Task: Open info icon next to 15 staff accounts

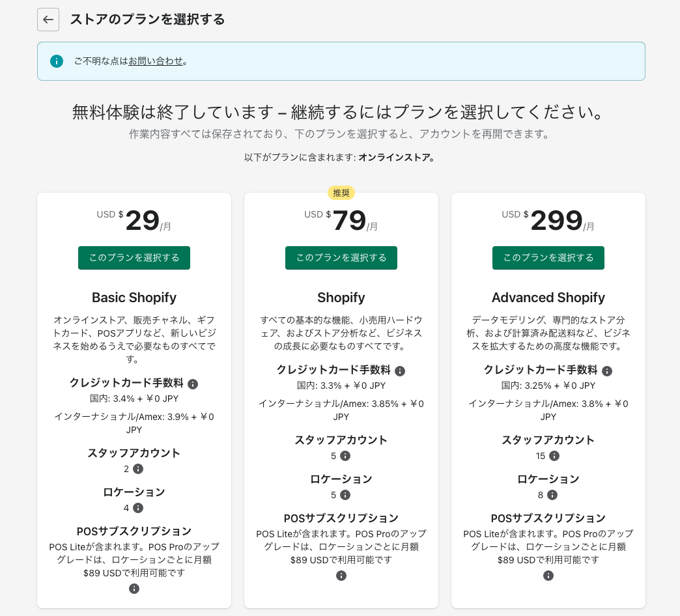Action: (x=554, y=456)
